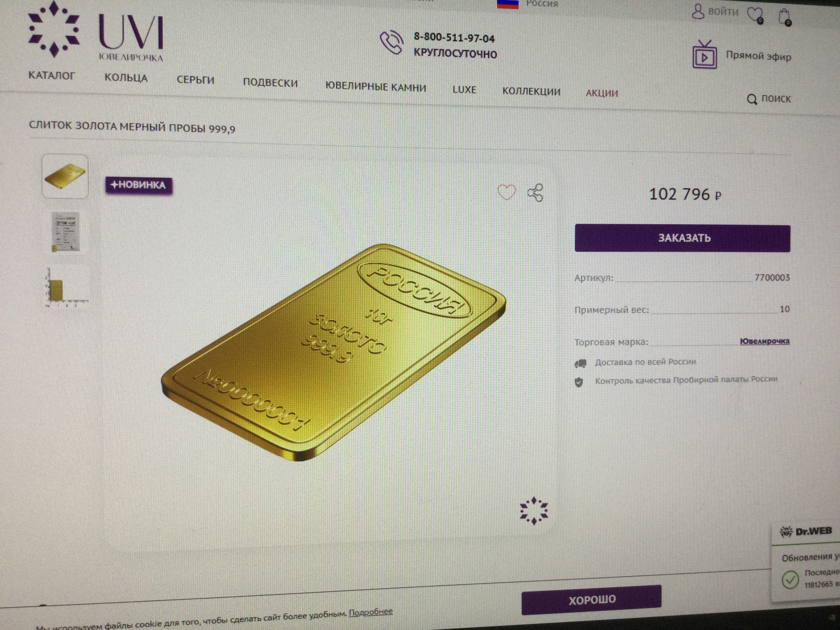Go to Ювелирные камни section
Image resolution: width=840 pixels, height=630 pixels.
376,87
